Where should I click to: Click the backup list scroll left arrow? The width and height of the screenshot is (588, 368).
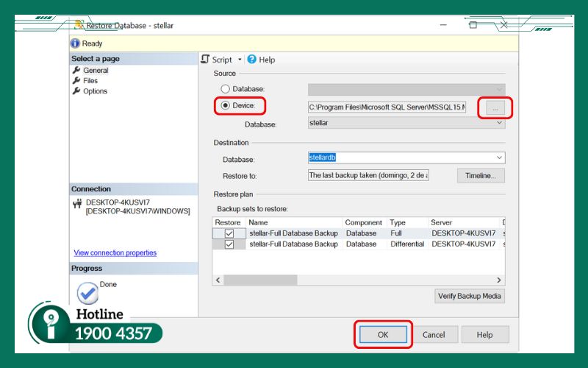point(218,280)
